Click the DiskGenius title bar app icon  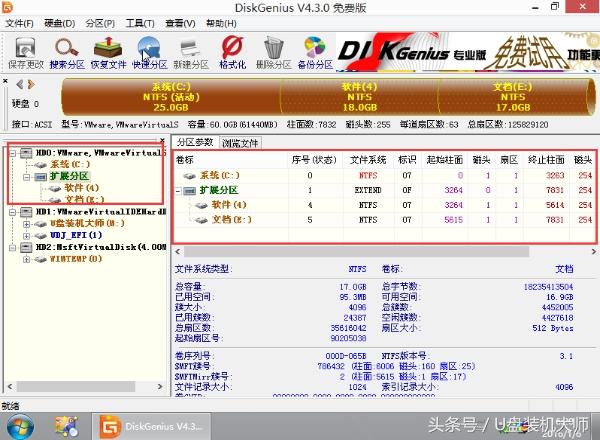pyautogui.click(x=7, y=7)
